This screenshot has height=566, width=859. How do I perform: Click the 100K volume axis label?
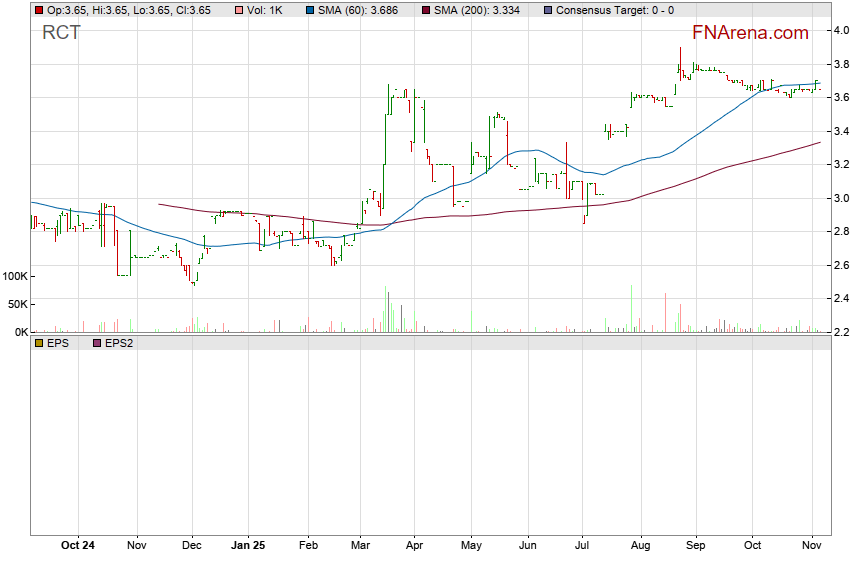(x=17, y=276)
